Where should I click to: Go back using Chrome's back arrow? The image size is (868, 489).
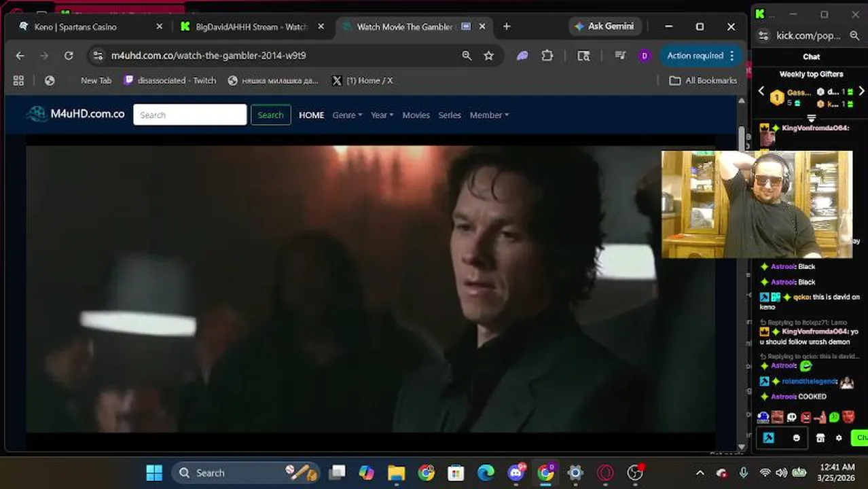(x=20, y=56)
